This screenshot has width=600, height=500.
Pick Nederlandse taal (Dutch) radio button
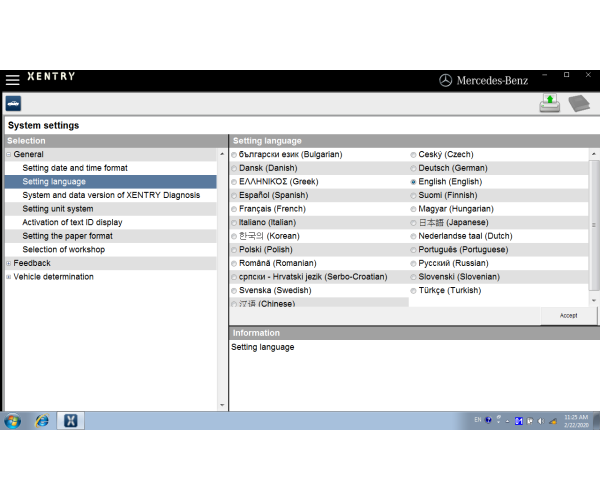pos(413,236)
